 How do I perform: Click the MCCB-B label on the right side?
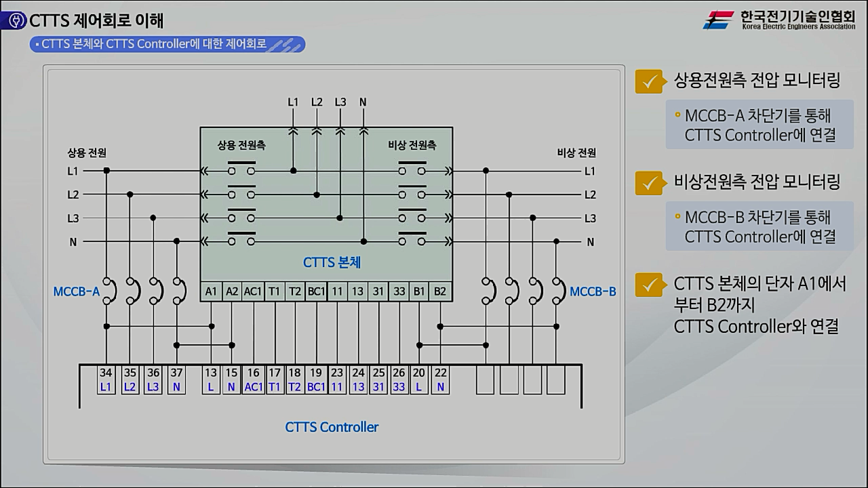pos(593,291)
